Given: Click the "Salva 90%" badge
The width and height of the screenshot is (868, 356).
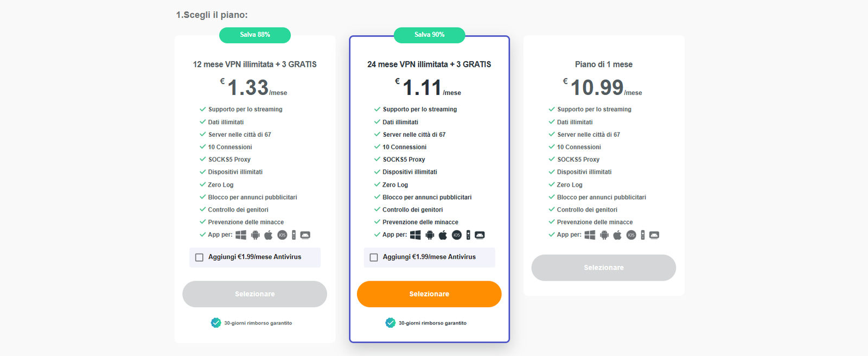Looking at the screenshot, I should pos(429,35).
